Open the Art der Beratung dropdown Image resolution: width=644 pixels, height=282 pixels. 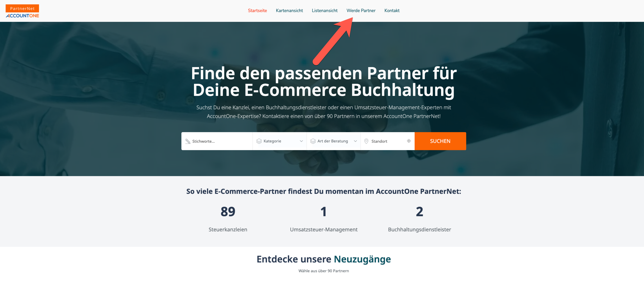334,141
